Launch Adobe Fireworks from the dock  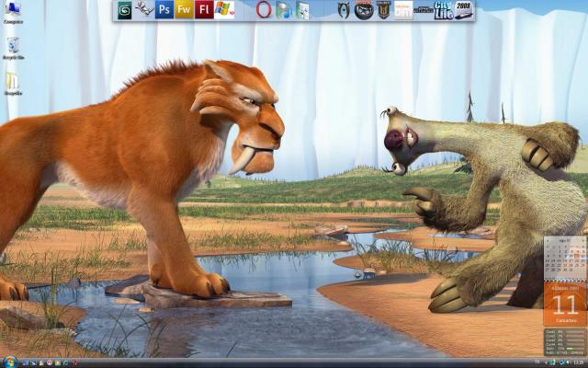(184, 10)
